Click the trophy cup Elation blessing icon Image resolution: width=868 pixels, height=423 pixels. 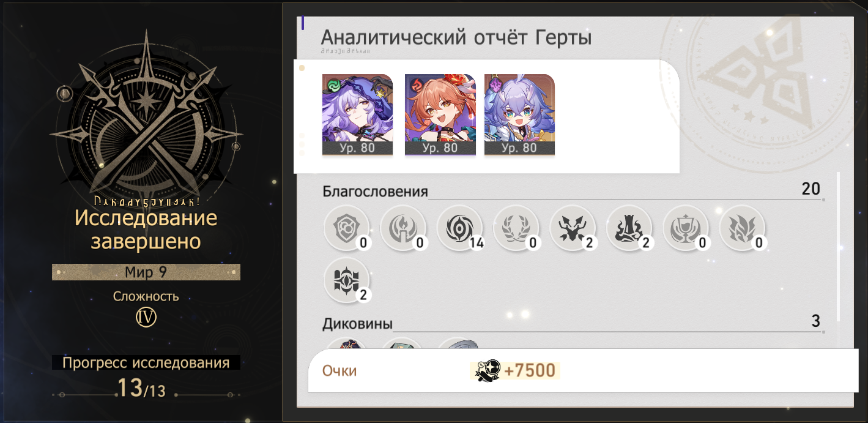coord(686,228)
